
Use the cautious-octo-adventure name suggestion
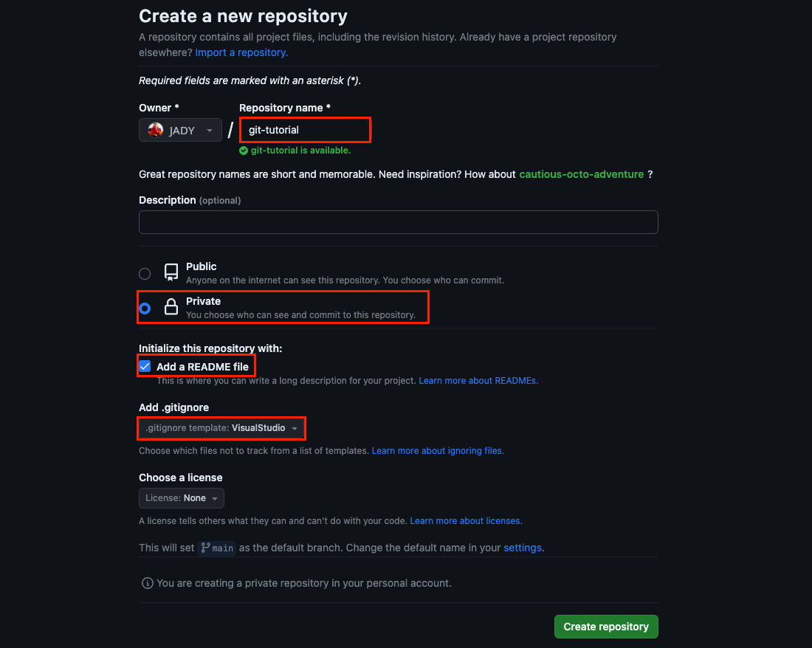pyautogui.click(x=582, y=174)
